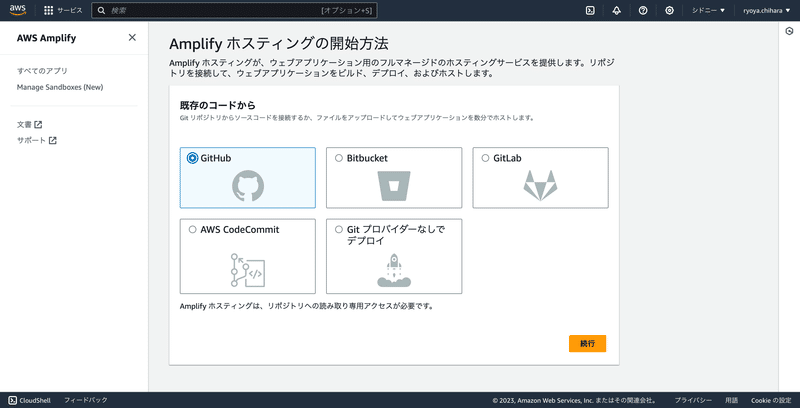Select the Bitbucket radio button
Screen dimensions: 800x408
(339, 158)
